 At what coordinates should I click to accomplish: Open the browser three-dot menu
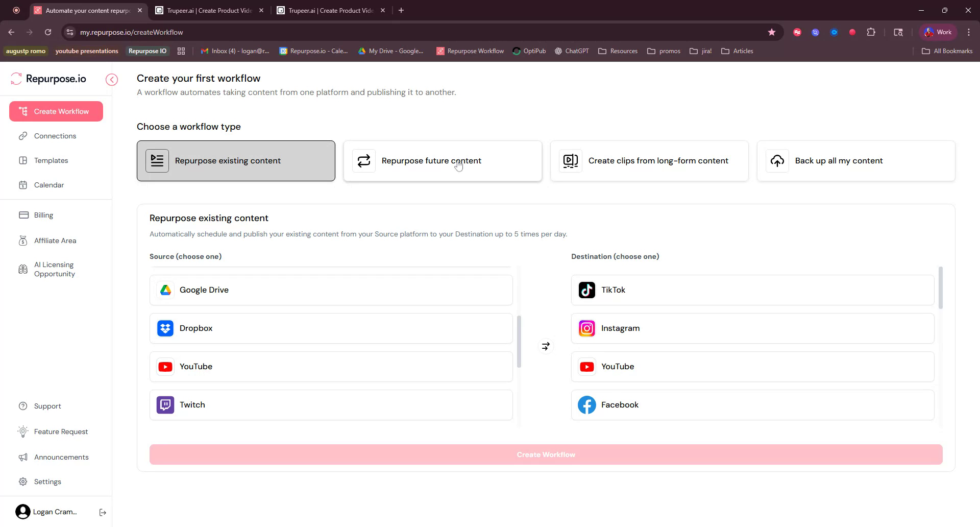click(969, 32)
